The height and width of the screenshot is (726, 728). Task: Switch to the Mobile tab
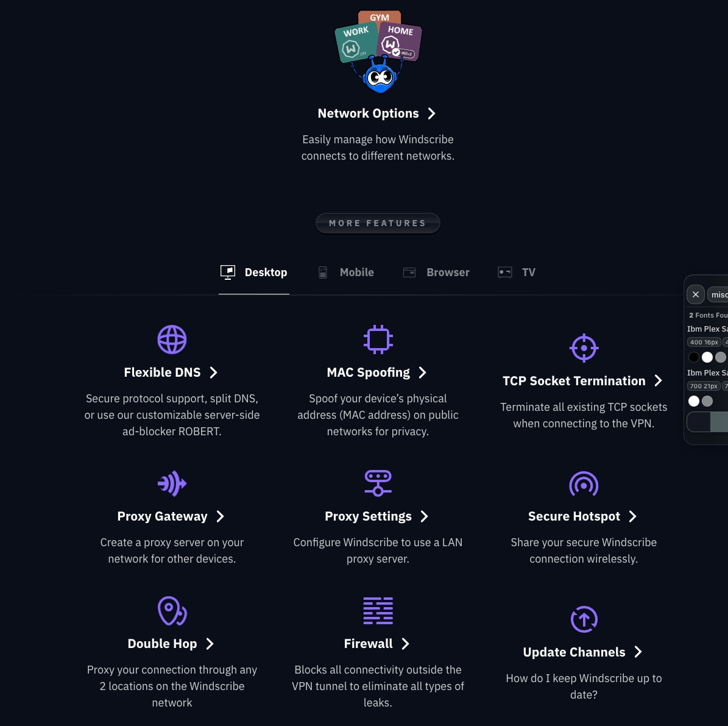(347, 272)
